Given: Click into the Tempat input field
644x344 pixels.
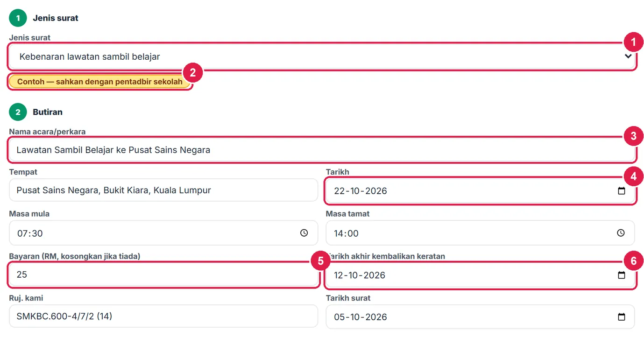Looking at the screenshot, I should click(x=163, y=190).
